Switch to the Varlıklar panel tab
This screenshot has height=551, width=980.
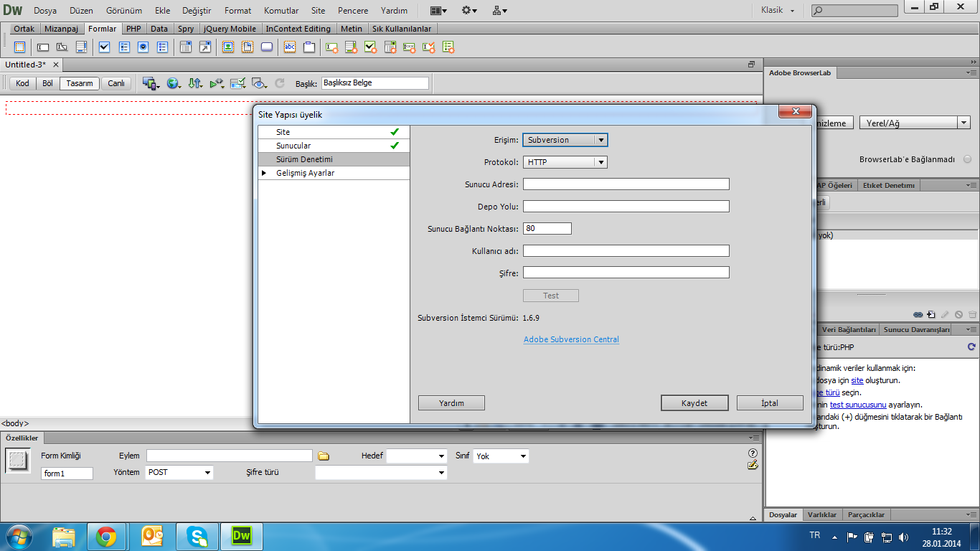click(822, 514)
